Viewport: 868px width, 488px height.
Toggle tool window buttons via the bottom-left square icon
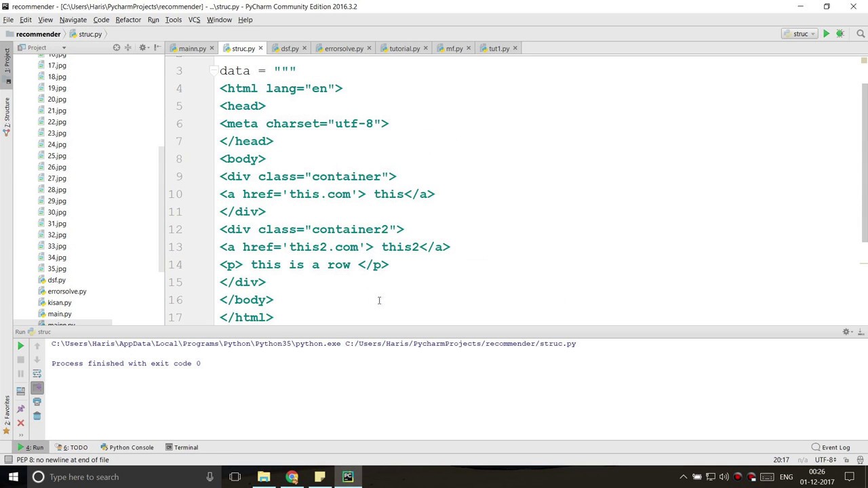(x=8, y=460)
